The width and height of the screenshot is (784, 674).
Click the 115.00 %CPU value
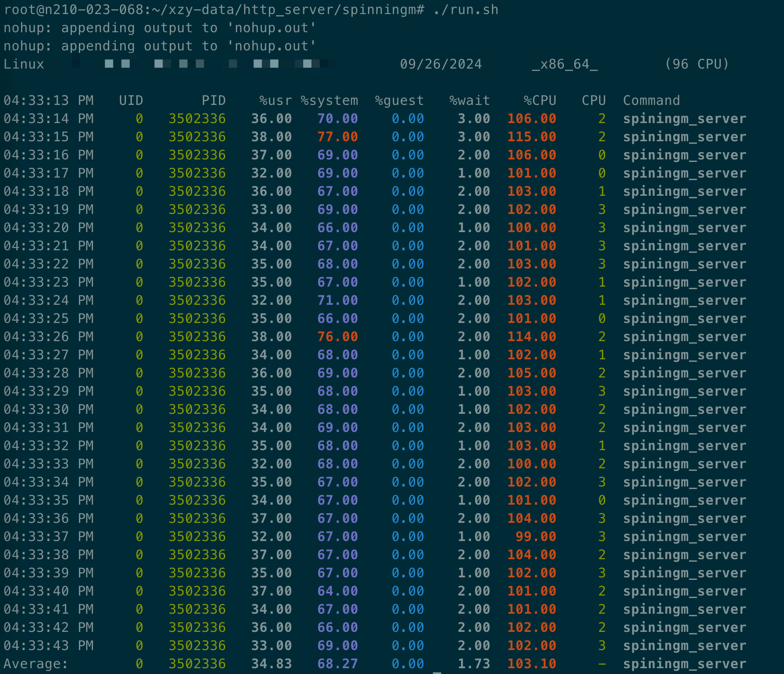tap(532, 137)
